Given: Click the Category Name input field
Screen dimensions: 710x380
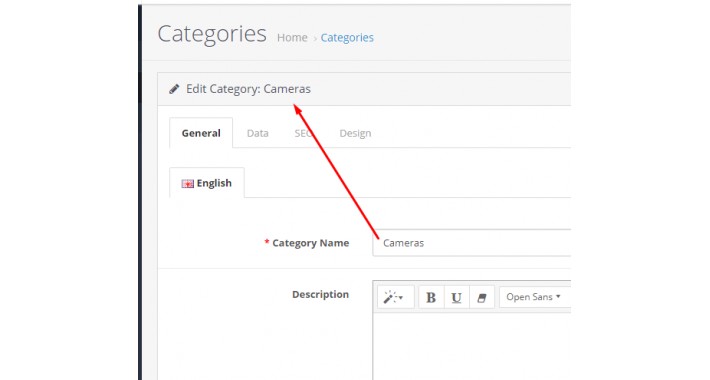Looking at the screenshot, I should tap(471, 243).
